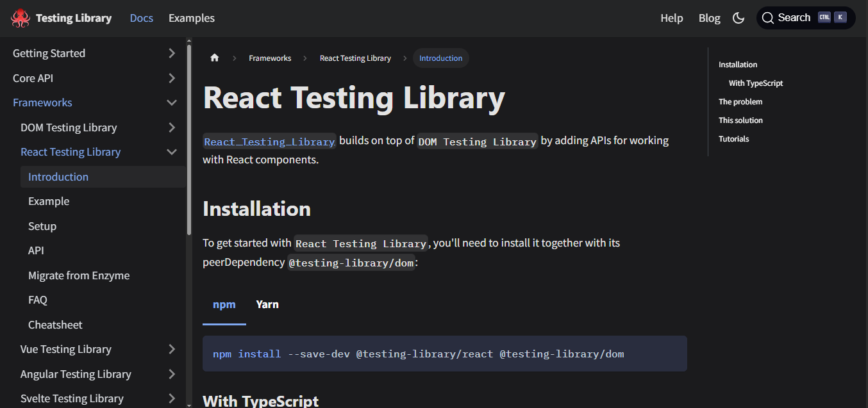
Task: Open Svelte Testing Library sidebar item
Action: (x=72, y=398)
